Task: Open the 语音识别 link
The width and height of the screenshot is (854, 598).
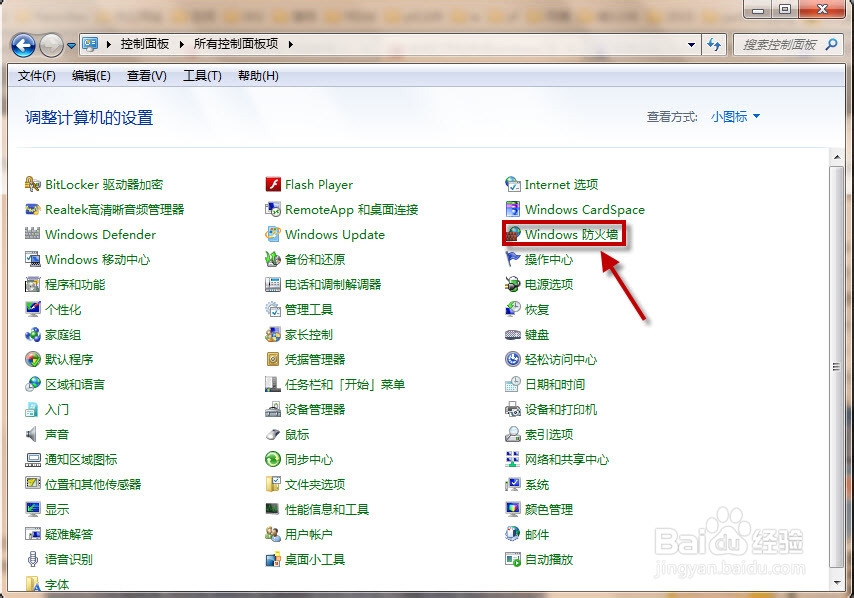Action: point(69,559)
